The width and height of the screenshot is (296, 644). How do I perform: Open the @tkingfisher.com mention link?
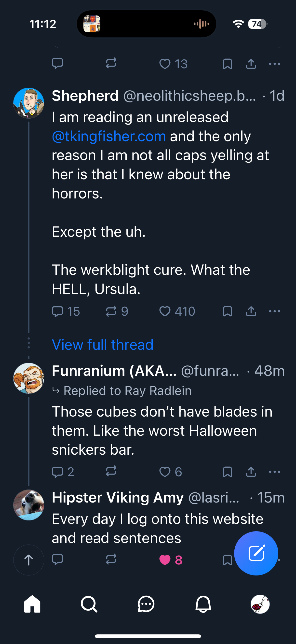pos(109,137)
